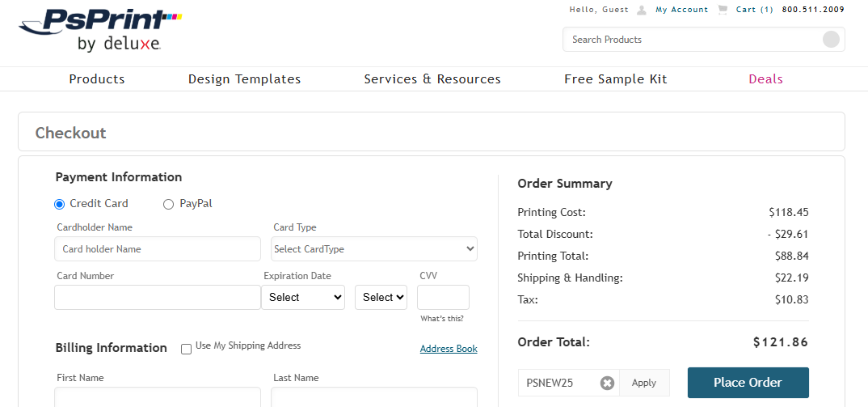Open the expiration month Select dropdown
Image resolution: width=868 pixels, height=407 pixels.
(303, 297)
